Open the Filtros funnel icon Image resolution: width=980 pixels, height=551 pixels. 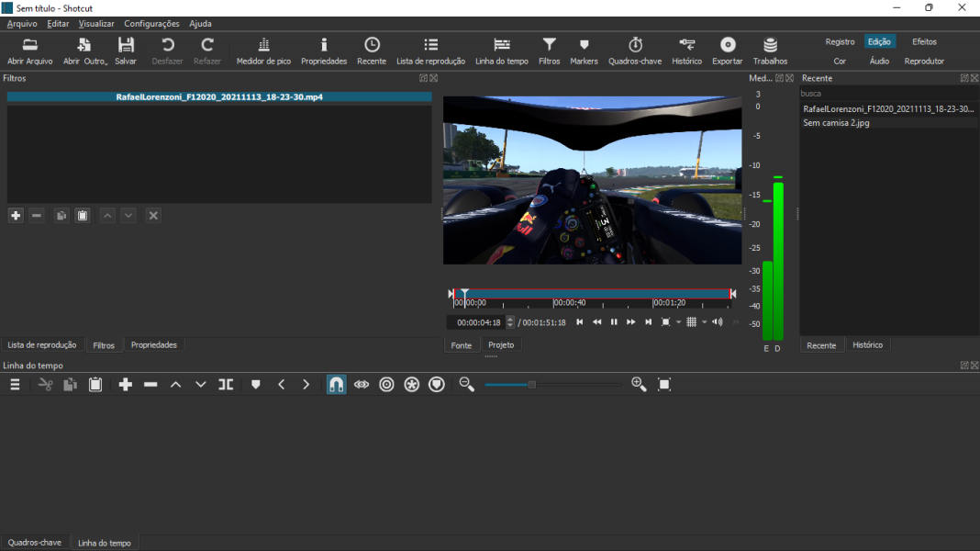(549, 51)
